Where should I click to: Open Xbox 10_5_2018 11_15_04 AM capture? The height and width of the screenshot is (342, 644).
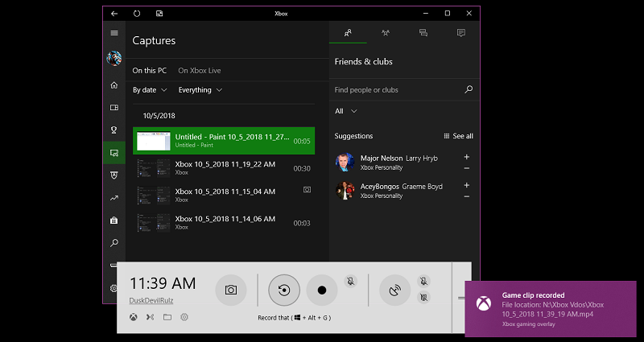[x=224, y=196]
